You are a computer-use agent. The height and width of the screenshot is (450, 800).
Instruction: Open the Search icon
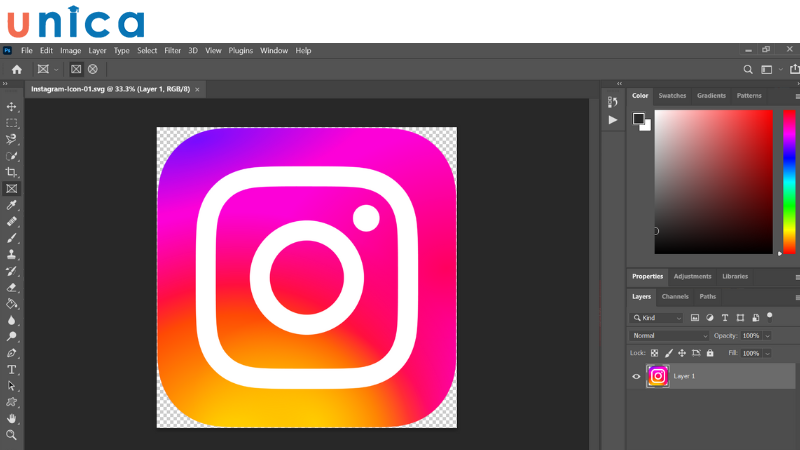[748, 69]
